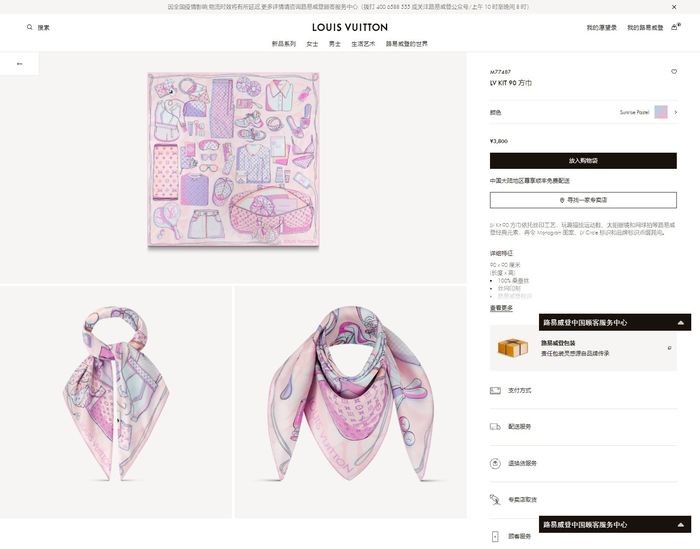Close the top announcement banner
The height and width of the screenshot is (549, 700).
click(674, 7)
